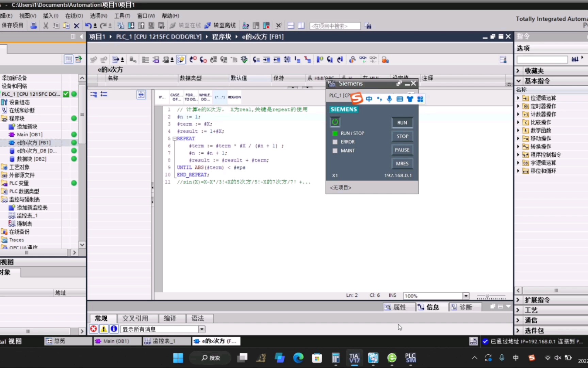
Task: Toggle the highlighted favorites icon in editor toolbar
Action: point(181,60)
